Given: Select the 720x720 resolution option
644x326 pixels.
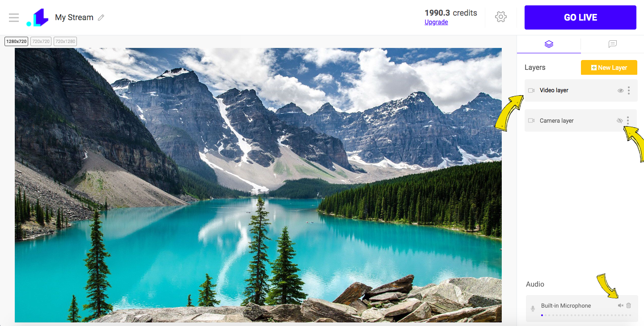Looking at the screenshot, I should click(x=41, y=41).
